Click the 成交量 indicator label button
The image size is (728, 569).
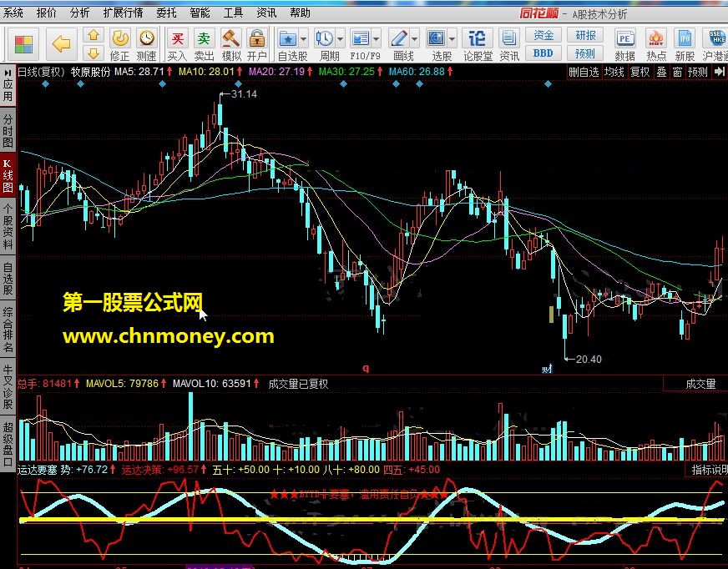point(700,385)
